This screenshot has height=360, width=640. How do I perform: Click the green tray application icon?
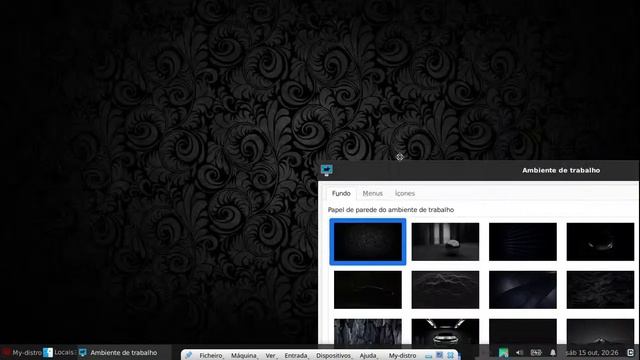pos(503,353)
